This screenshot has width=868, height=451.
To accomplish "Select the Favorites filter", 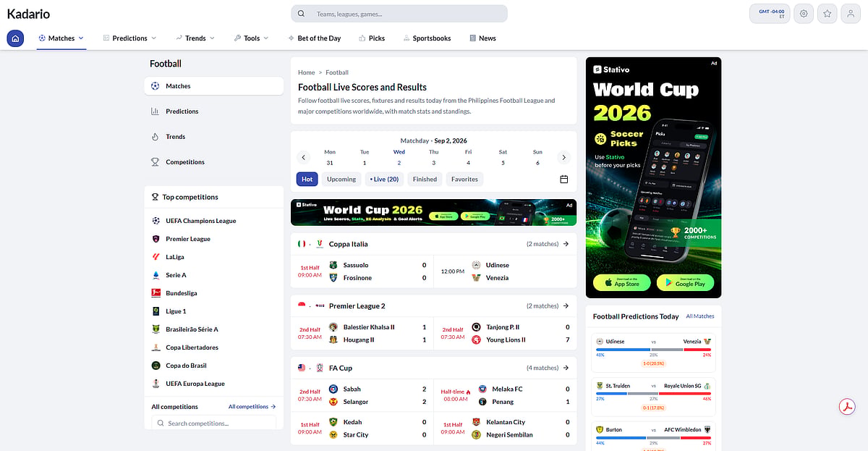I will click(x=464, y=179).
